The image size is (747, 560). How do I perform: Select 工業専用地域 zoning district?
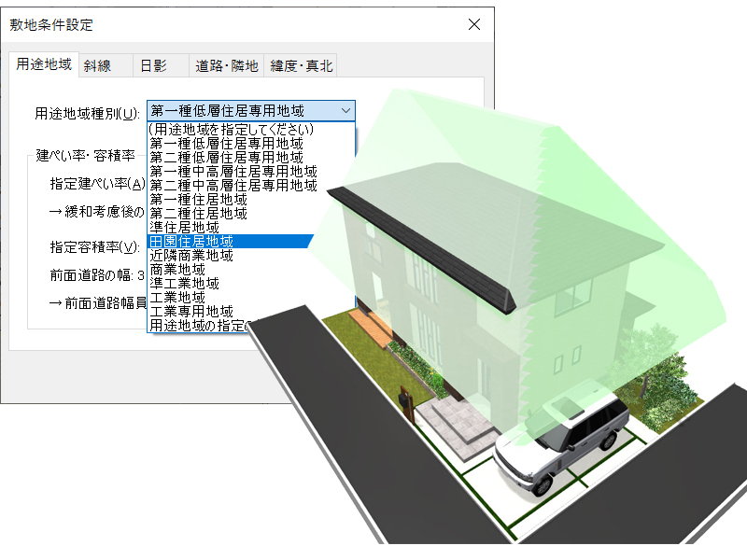187,310
